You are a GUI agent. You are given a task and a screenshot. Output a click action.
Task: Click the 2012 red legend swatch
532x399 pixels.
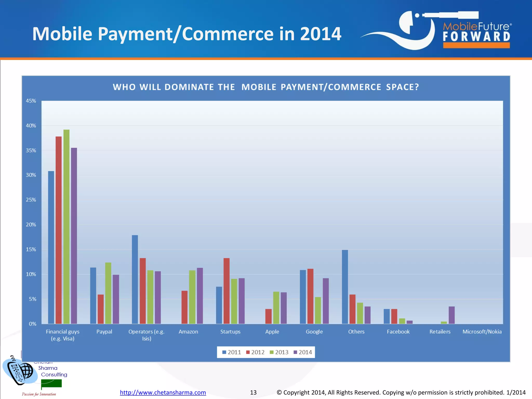tap(248, 352)
